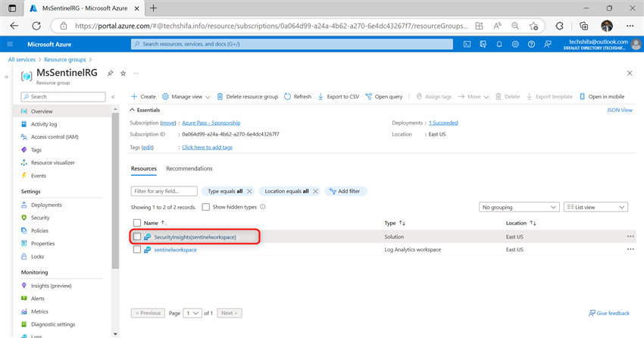Viewport: 644px width, 338px height.
Task: Open more options ellipsis beside MsSentinelRG title
Action: [136, 73]
